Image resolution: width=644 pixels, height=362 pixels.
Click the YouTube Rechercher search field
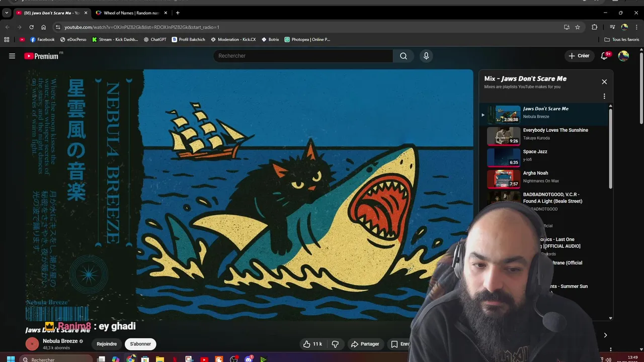(x=303, y=56)
